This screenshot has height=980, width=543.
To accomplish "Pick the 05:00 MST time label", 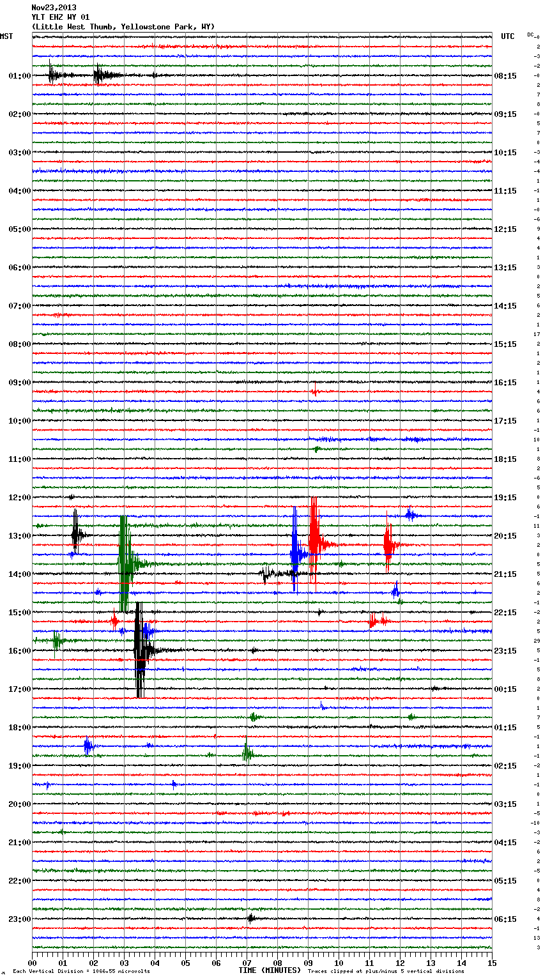I will (x=19, y=229).
